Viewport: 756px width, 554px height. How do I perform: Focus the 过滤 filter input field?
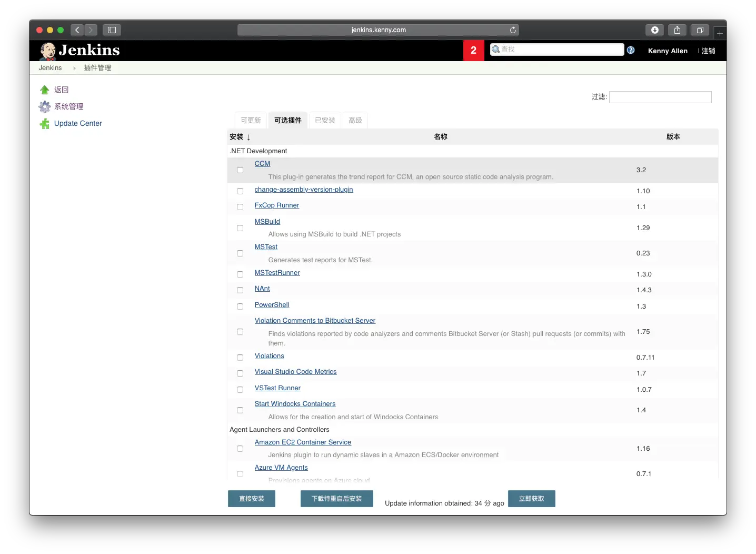click(660, 97)
